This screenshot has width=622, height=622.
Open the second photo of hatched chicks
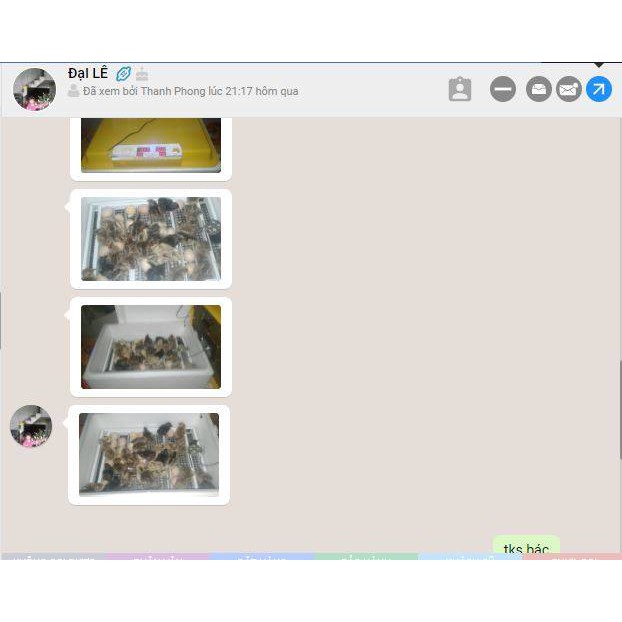[151, 238]
